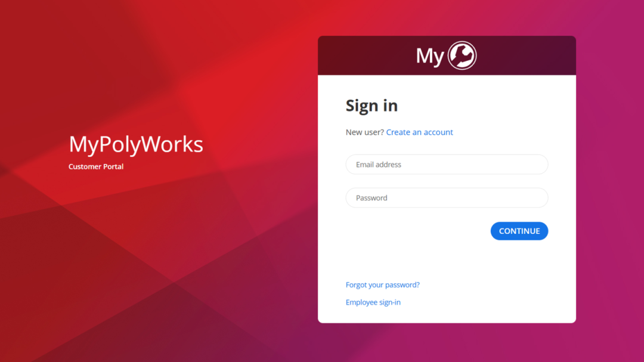Focus the Email address input field
The width and height of the screenshot is (644, 362).
click(x=447, y=165)
